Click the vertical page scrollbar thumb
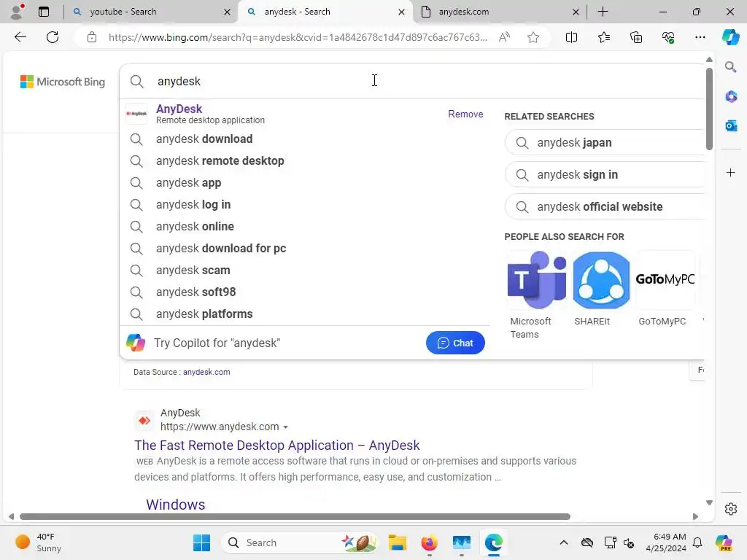Screen dimensions: 747x560 [709, 109]
